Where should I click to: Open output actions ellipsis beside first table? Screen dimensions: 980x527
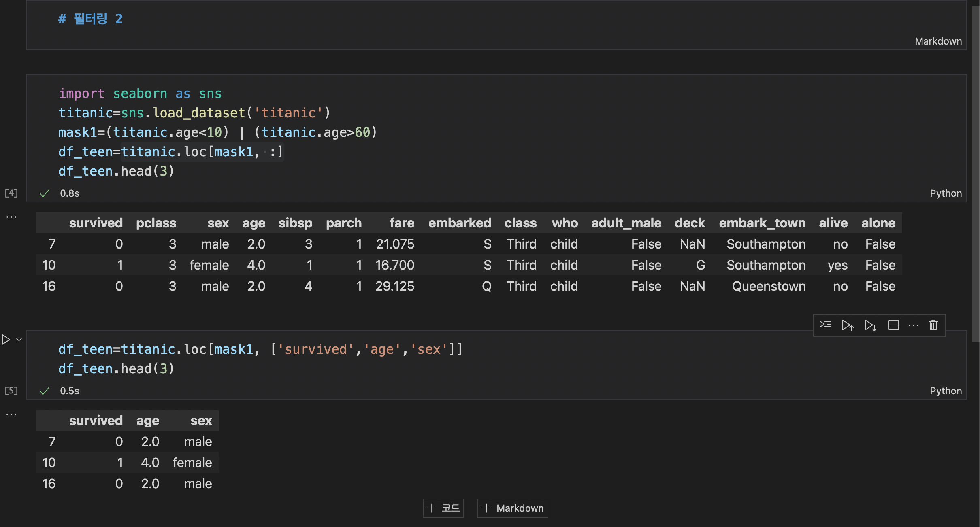point(11,217)
